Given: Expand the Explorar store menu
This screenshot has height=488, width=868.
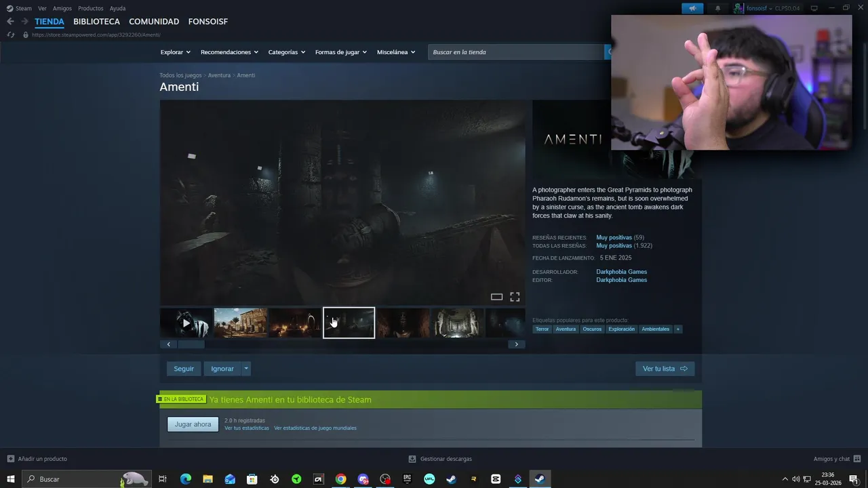Looking at the screenshot, I should [x=176, y=52].
